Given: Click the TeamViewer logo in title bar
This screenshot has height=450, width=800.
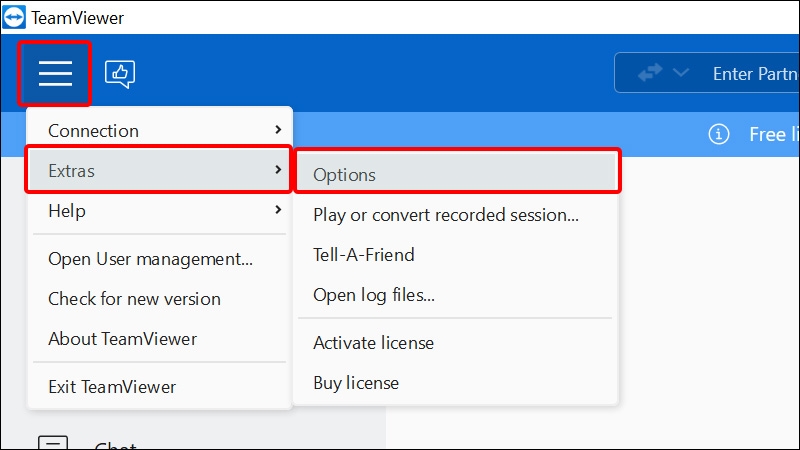Looking at the screenshot, I should (14, 17).
